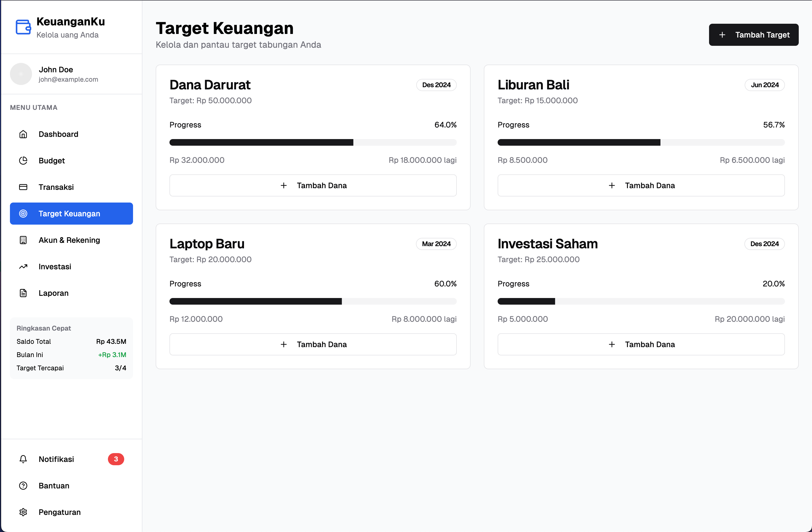Screen dimensions: 812x532
Task: Click the Tambah Target button
Action: (x=754, y=35)
